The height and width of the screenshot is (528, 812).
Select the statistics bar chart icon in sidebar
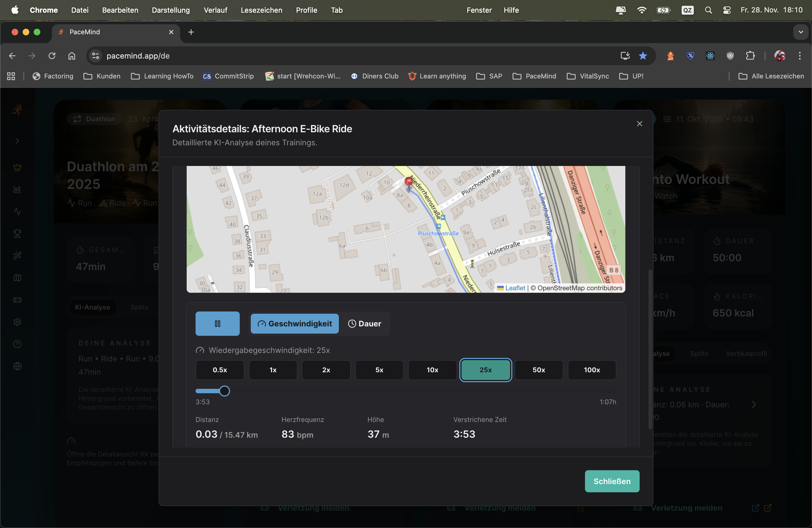pyautogui.click(x=17, y=190)
